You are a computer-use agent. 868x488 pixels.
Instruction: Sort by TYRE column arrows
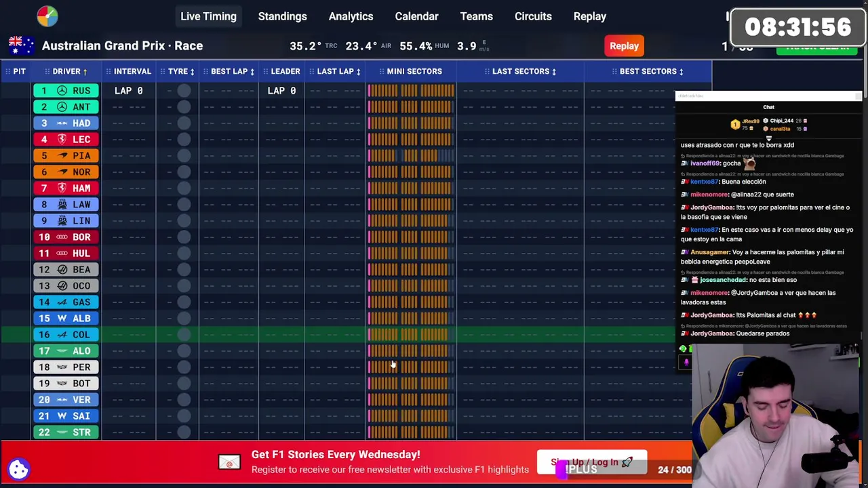coord(192,71)
